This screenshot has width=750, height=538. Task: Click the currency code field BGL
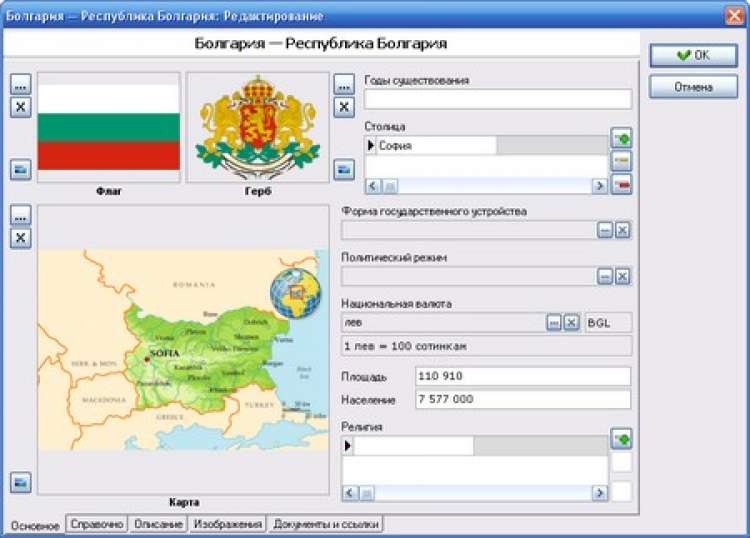tap(608, 323)
